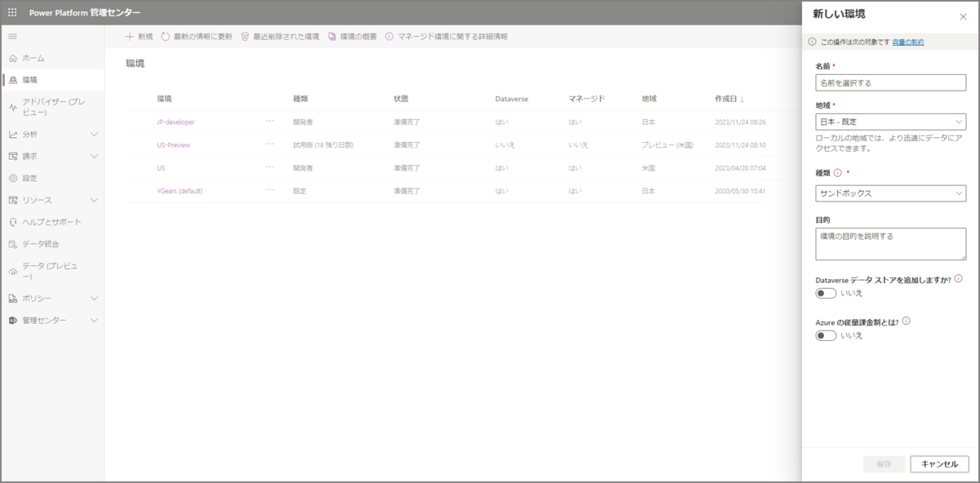Click info icon for マネージド環境に関する詳細情報

[389, 37]
